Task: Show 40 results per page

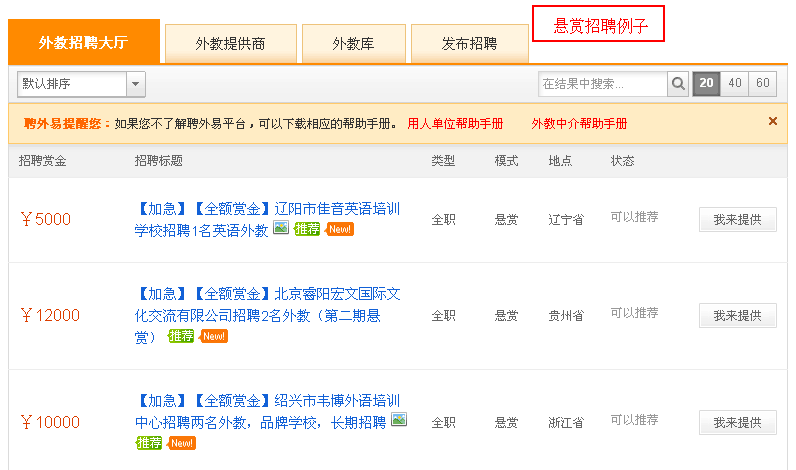Action: tap(735, 84)
